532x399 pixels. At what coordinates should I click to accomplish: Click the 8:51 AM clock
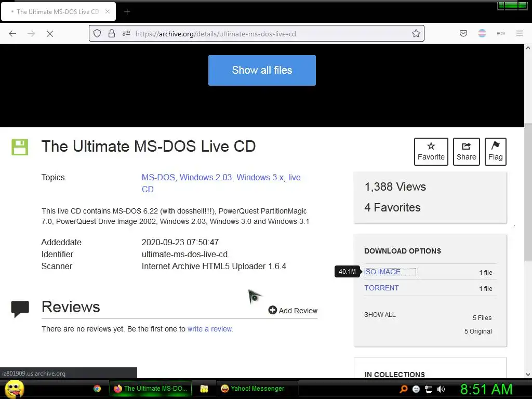[x=486, y=389]
